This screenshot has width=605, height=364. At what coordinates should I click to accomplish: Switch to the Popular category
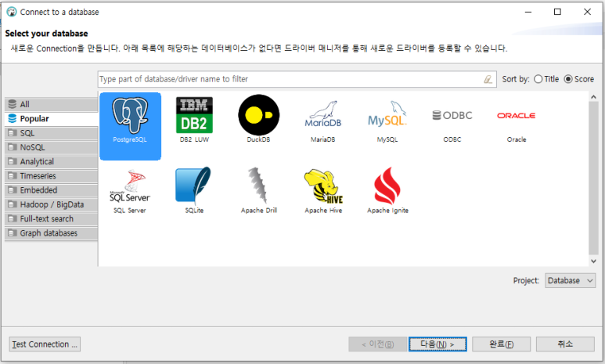pyautogui.click(x=52, y=118)
